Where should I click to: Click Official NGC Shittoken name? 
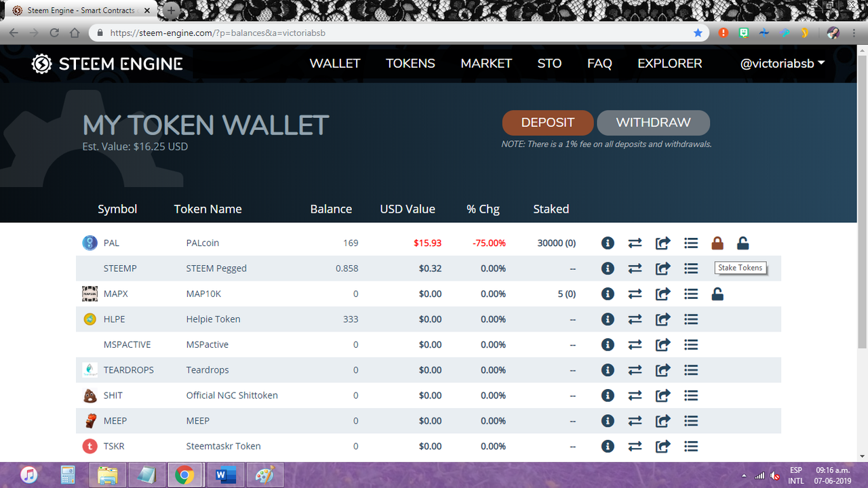(x=232, y=395)
